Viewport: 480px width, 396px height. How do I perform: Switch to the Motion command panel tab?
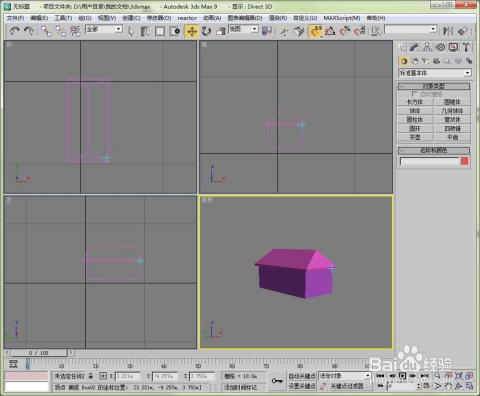point(440,47)
